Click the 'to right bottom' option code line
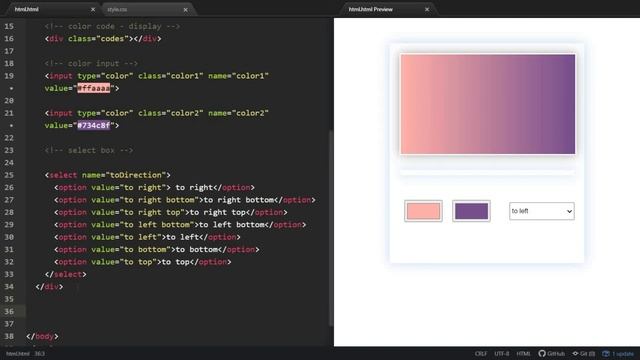The height and width of the screenshot is (360, 640). pos(185,200)
